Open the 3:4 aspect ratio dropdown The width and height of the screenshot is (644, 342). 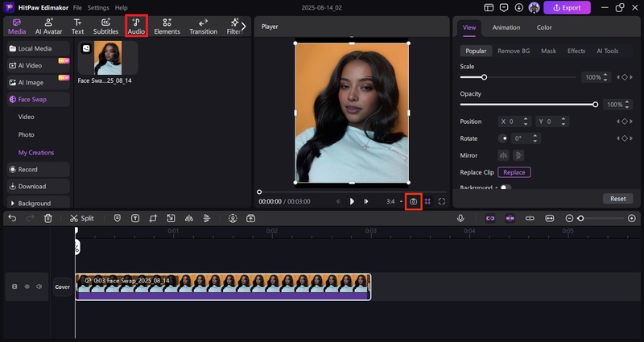coord(394,201)
